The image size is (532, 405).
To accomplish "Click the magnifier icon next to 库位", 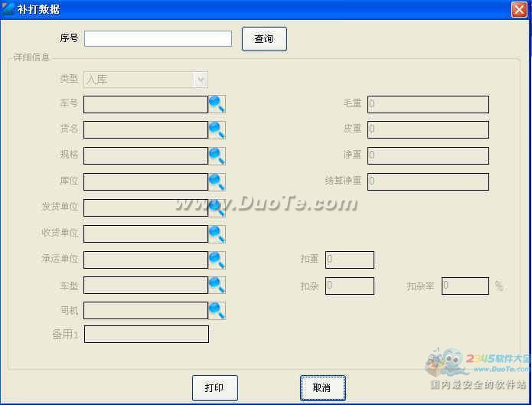I will coord(217,182).
